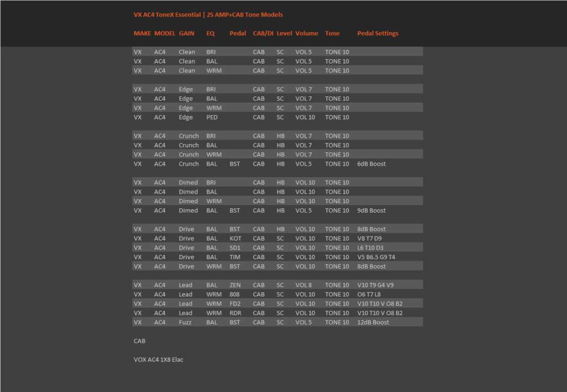
Task: Click the MAKE column header
Action: click(x=142, y=33)
